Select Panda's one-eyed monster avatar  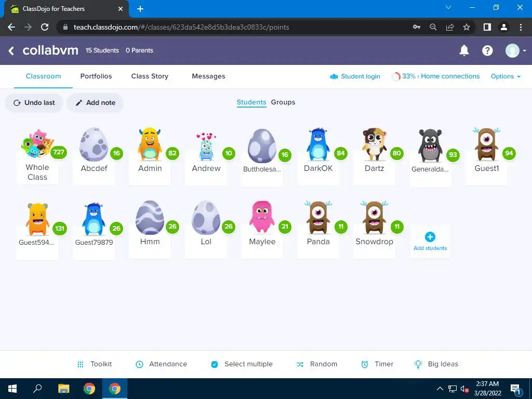click(318, 218)
